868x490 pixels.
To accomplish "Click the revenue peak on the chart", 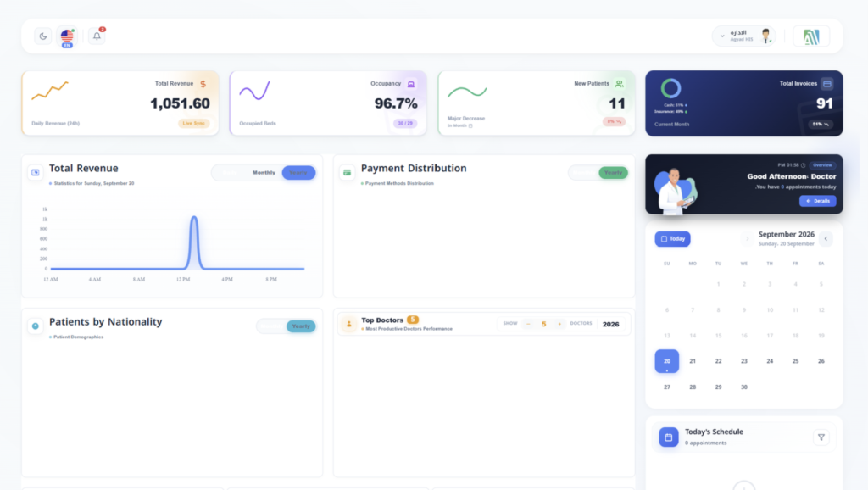I will [194, 218].
